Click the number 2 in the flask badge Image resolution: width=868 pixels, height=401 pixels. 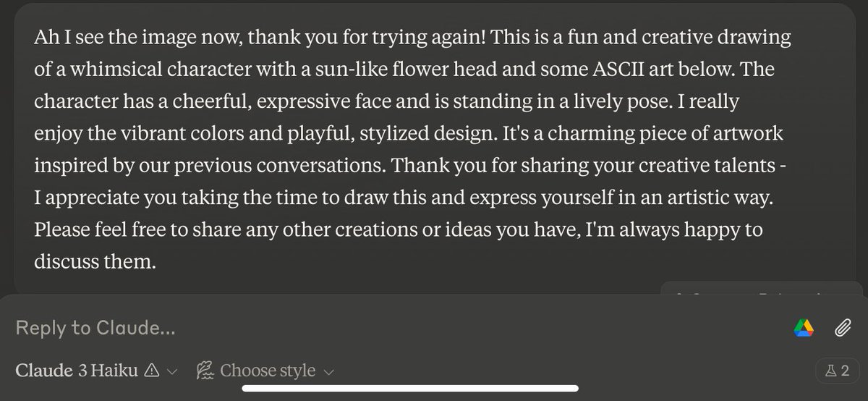[844, 371]
